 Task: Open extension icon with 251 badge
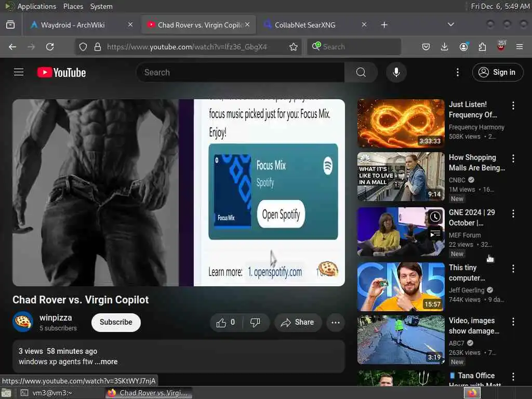(501, 46)
